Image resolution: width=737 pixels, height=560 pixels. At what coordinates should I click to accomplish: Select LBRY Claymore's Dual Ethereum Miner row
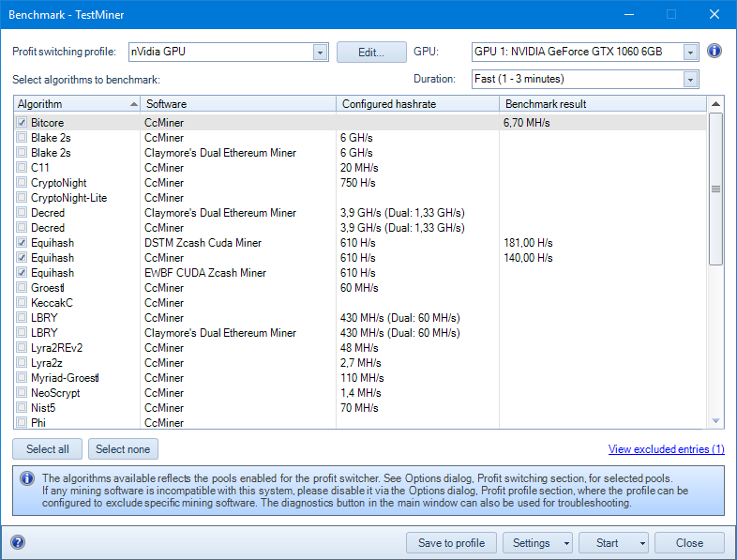(360, 332)
